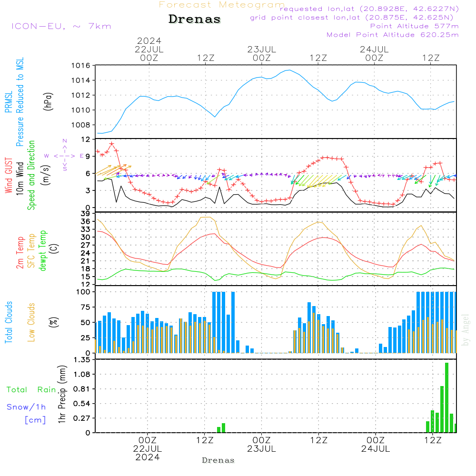Viewport: 476px width, 476px height.
Task: Click the tallest green rain bar
Action: tap(446, 397)
